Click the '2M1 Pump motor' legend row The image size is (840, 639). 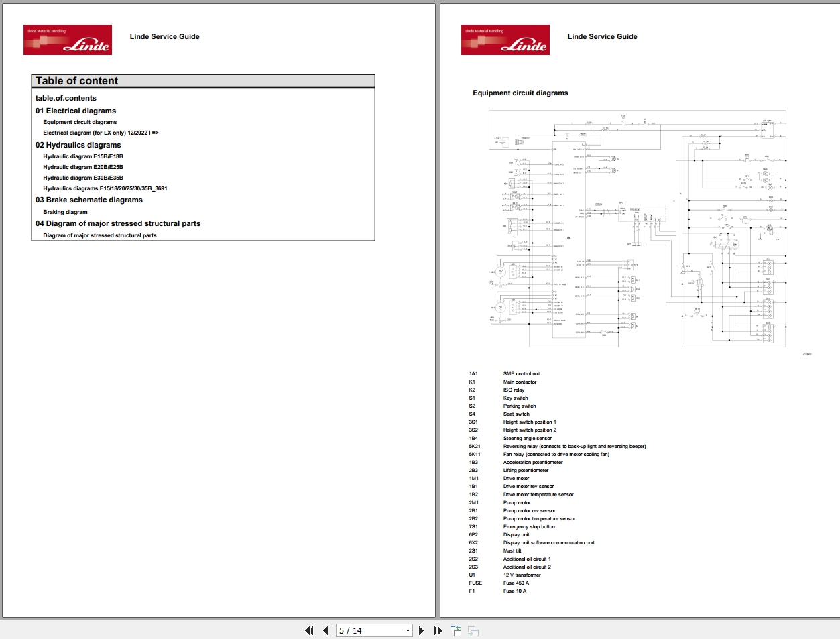click(x=500, y=503)
